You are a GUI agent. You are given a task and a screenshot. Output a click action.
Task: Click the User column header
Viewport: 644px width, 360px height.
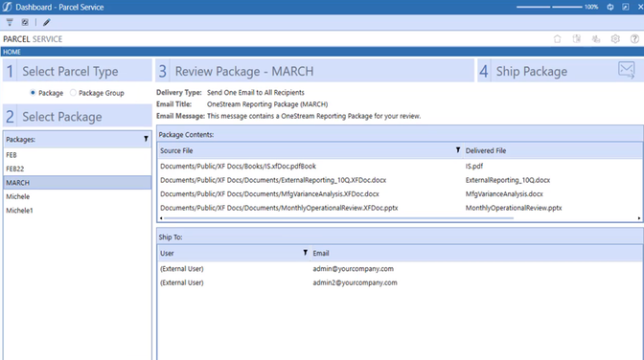click(234, 254)
